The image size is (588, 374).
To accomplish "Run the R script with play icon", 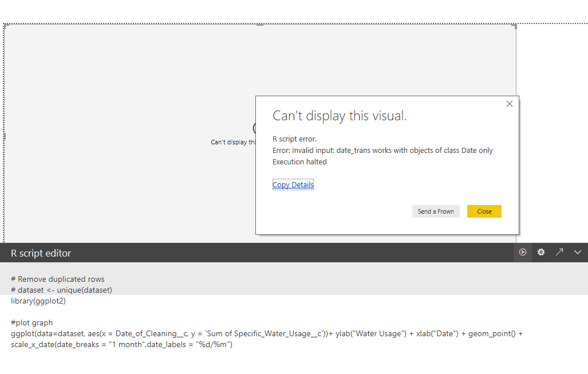I will [x=522, y=253].
